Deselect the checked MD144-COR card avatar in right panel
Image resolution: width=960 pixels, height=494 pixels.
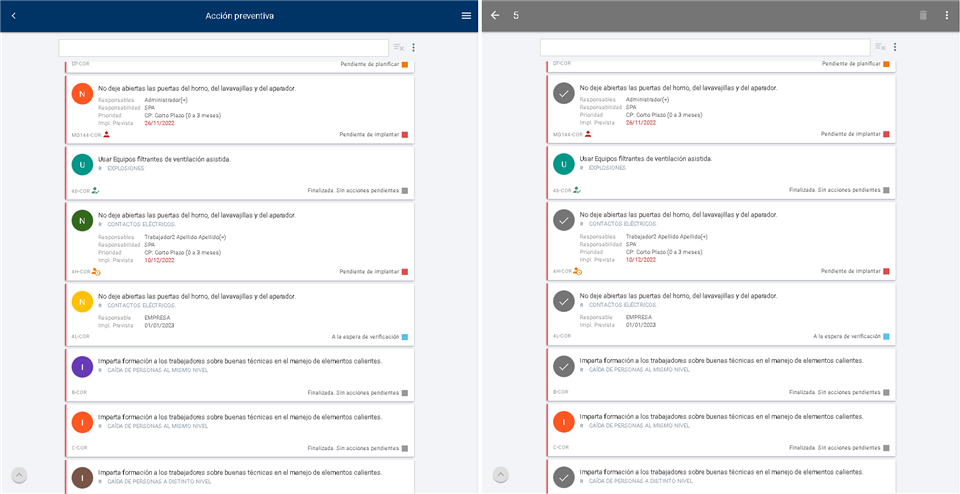(564, 94)
